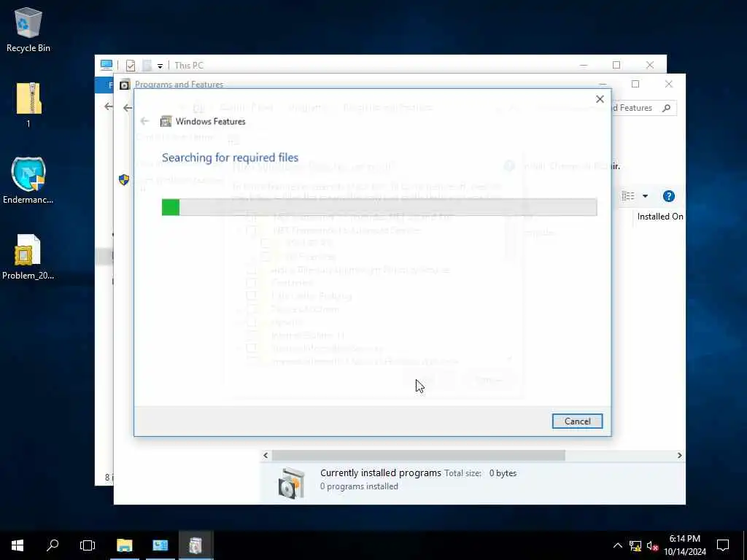The image size is (747, 560).
Task: Select the Problem_20... file icon
Action: point(28,256)
